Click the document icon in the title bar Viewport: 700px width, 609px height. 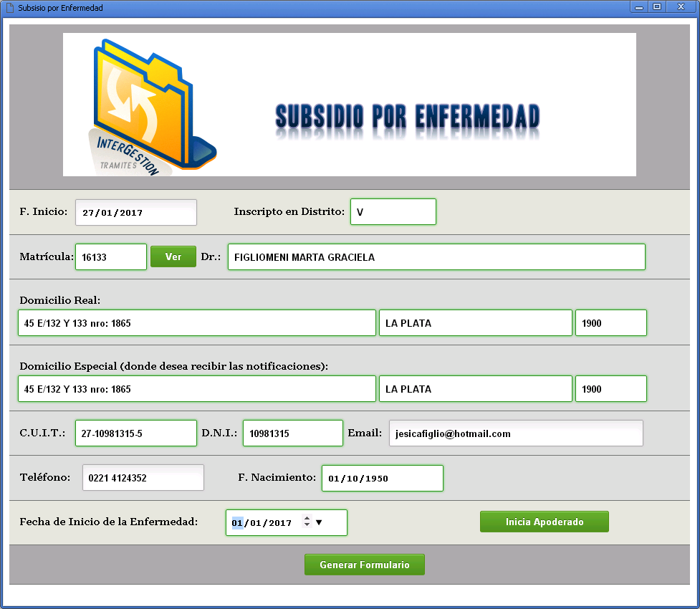point(9,8)
